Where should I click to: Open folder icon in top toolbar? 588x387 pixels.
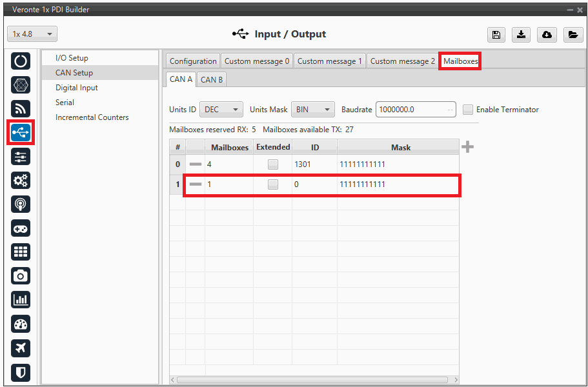[573, 35]
